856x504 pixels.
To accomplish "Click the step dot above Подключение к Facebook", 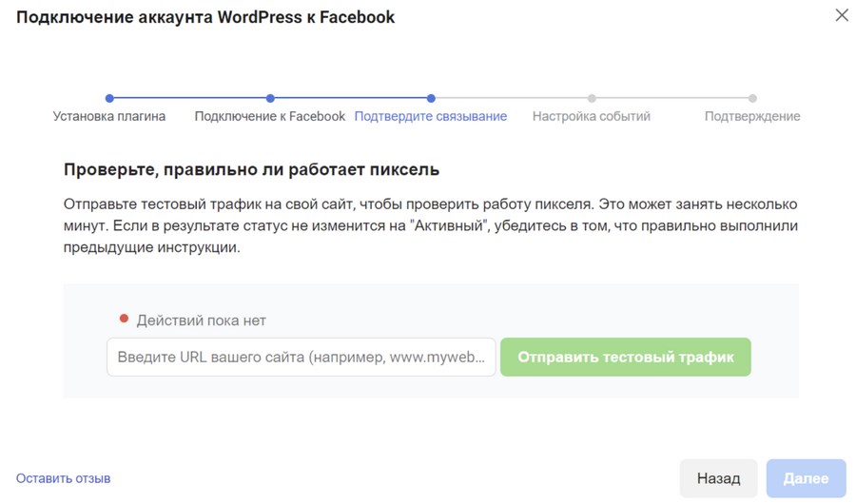I will point(270,98).
